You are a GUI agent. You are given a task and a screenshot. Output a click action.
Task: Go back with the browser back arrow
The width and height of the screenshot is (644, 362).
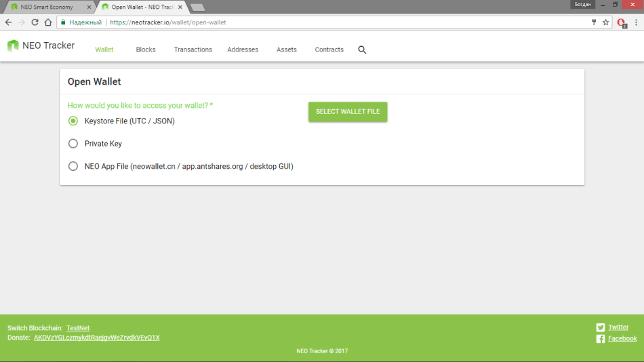point(9,22)
